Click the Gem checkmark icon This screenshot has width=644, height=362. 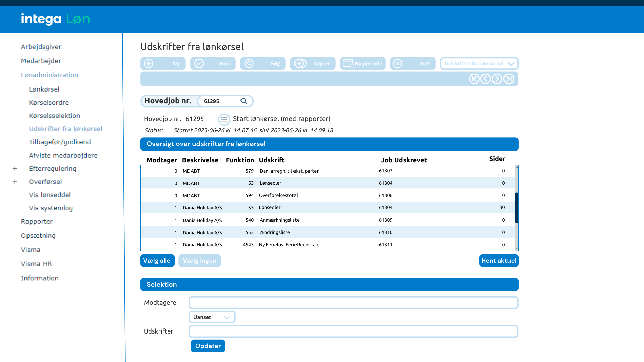click(x=199, y=63)
